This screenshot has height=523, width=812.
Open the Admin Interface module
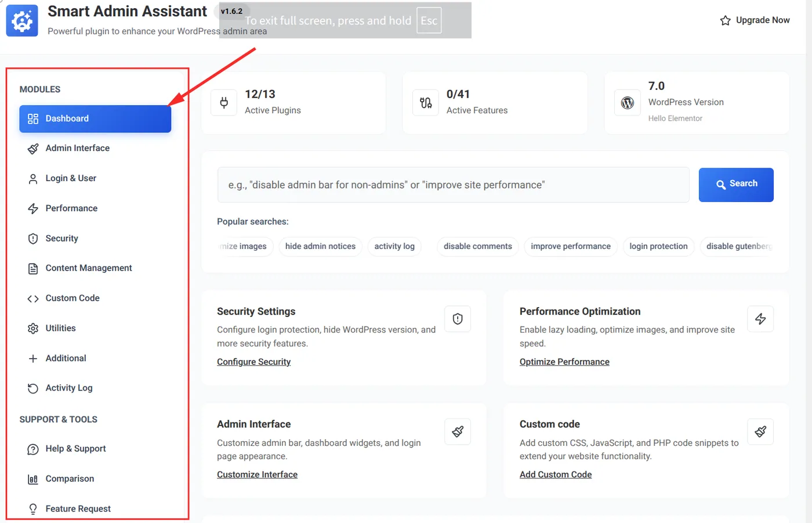click(x=95, y=149)
